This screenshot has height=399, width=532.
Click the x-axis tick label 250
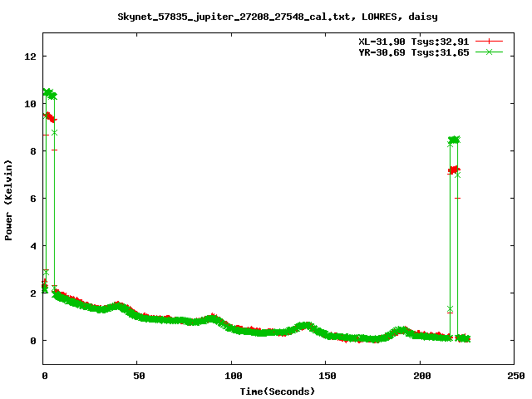click(515, 376)
